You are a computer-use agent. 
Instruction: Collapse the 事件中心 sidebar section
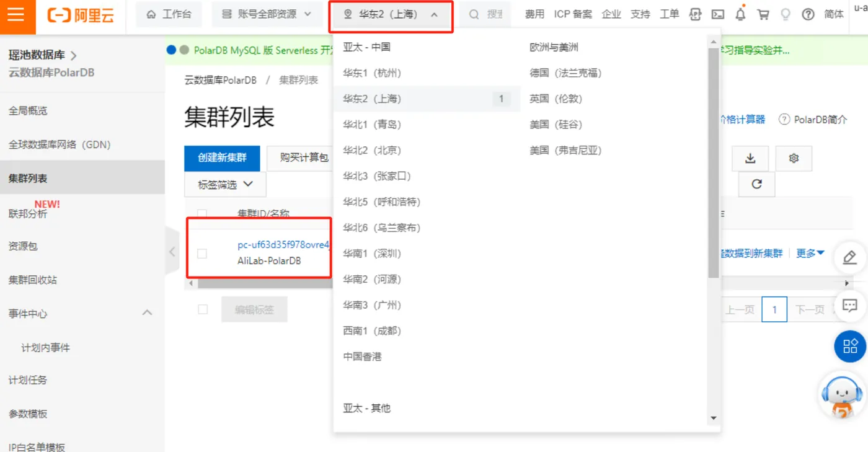coord(147,313)
